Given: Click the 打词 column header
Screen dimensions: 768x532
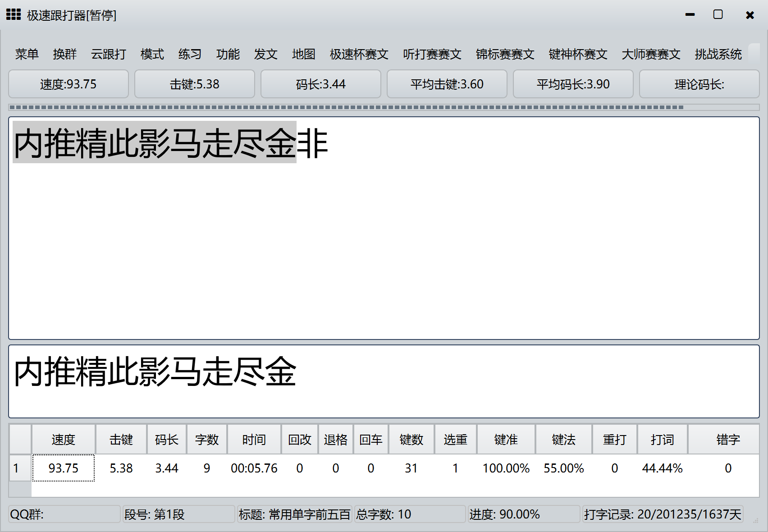Looking at the screenshot, I should [663, 439].
